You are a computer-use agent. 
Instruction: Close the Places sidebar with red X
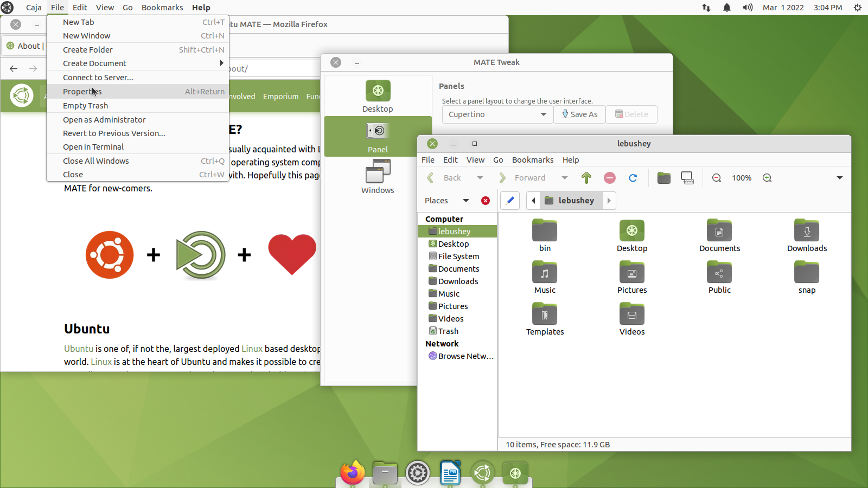click(x=486, y=201)
